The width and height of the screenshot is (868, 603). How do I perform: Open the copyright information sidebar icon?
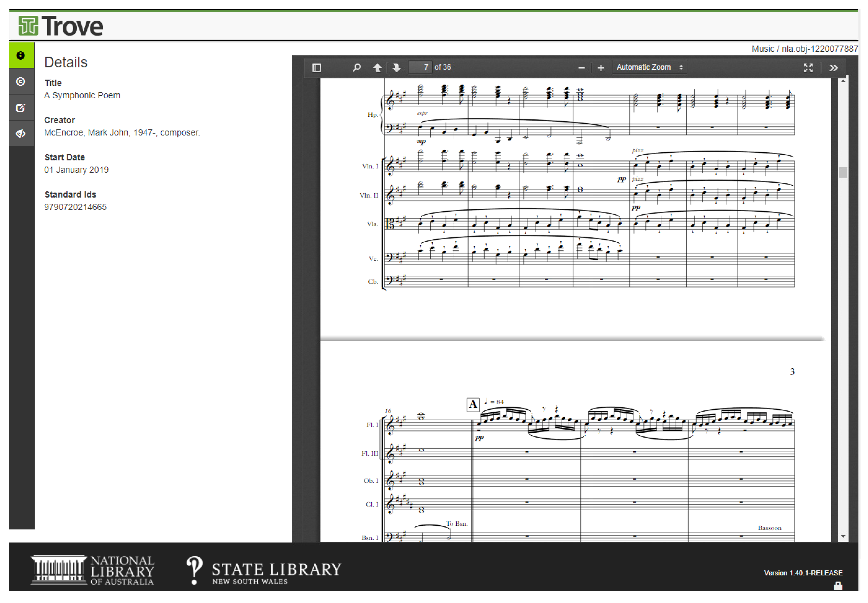pyautogui.click(x=21, y=81)
